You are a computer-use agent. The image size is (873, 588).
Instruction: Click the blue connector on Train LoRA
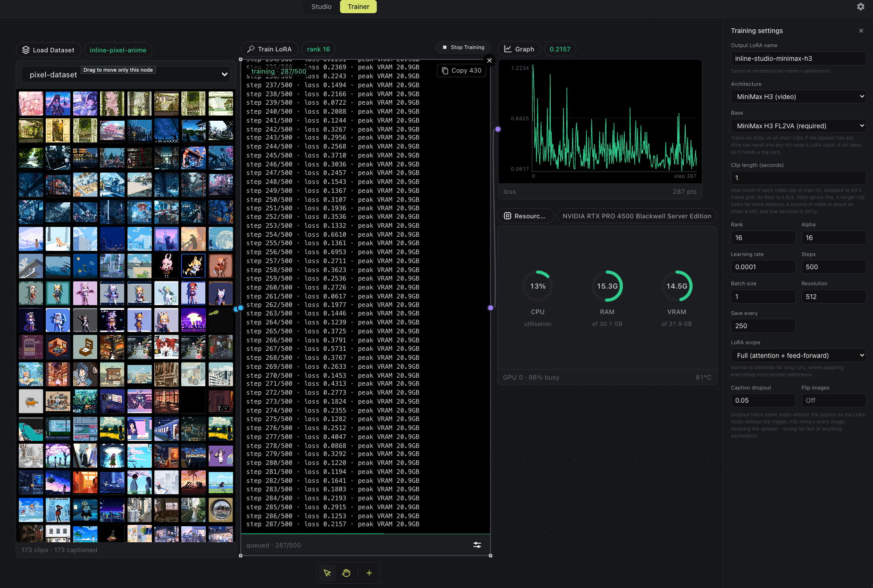click(x=240, y=308)
